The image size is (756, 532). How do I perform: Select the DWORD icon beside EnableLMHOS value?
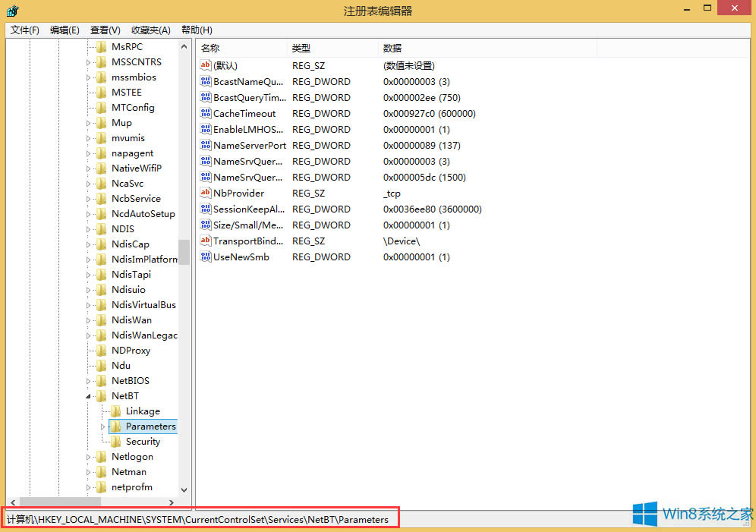(206, 129)
